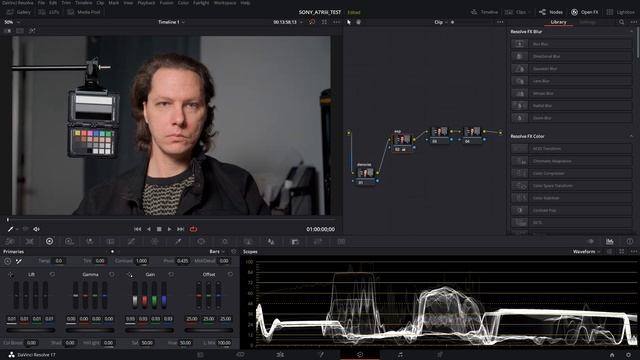This screenshot has height=360, width=640.
Task: Adjust the Gain red bar slider
Action: [x=144, y=295]
